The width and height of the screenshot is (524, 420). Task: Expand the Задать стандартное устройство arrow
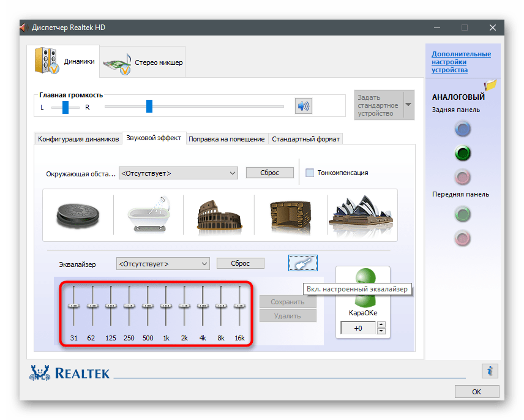click(408, 105)
